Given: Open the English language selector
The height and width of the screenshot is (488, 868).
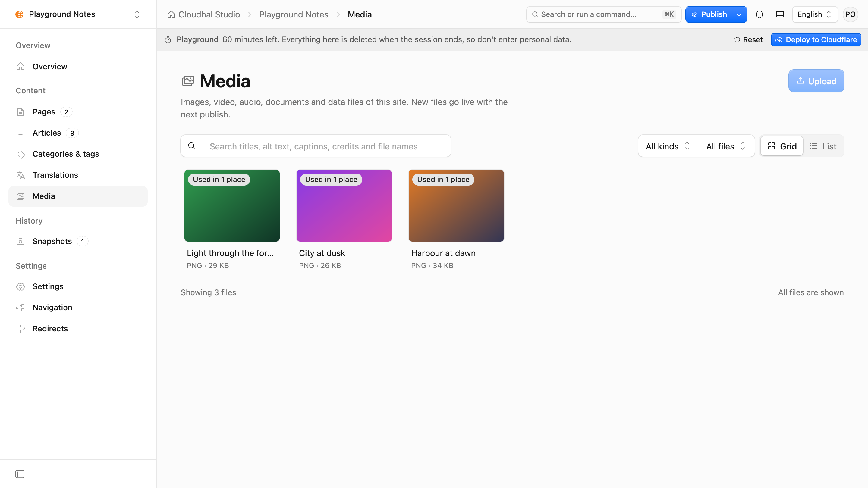Looking at the screenshot, I should [x=815, y=14].
